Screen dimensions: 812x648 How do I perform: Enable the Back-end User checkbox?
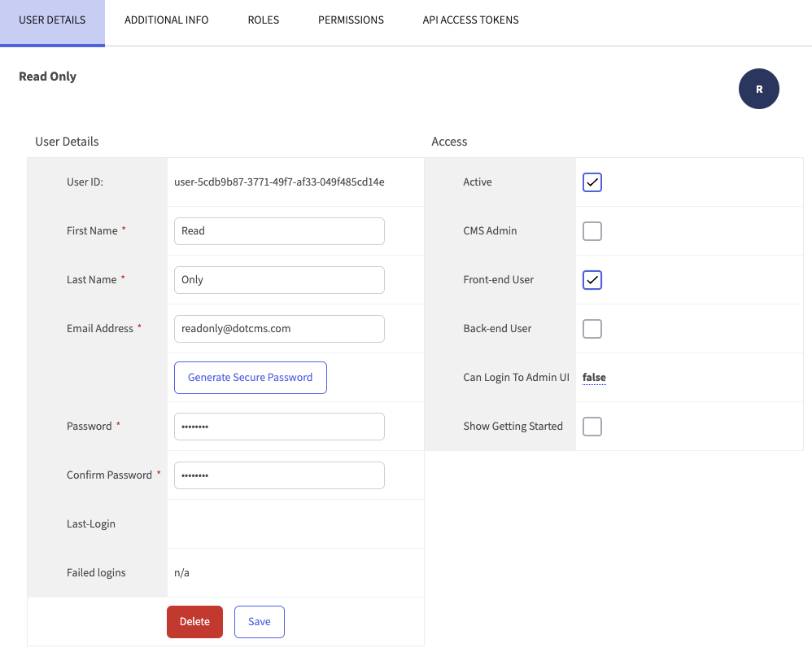592,329
